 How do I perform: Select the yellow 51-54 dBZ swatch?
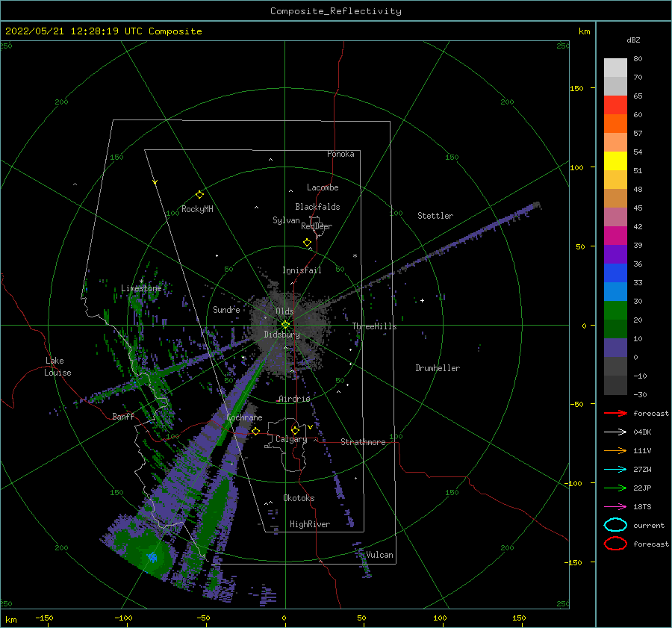pos(615,161)
